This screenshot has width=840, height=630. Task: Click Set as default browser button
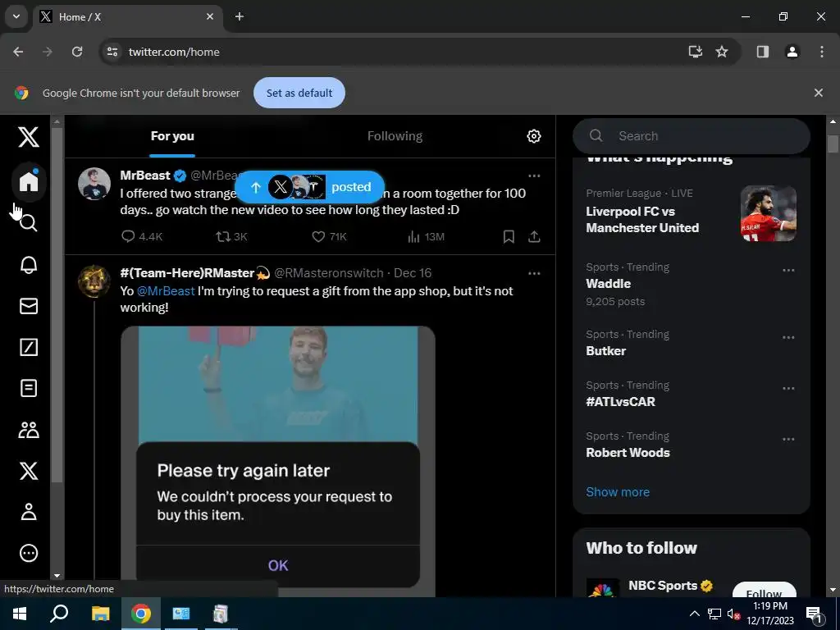tap(299, 93)
